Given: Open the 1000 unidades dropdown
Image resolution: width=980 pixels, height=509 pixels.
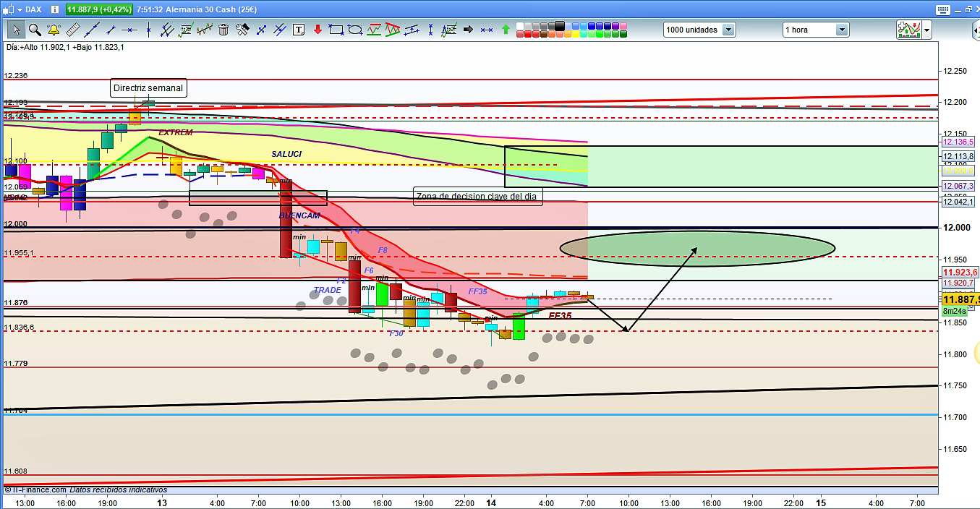Looking at the screenshot, I should click(x=728, y=30).
